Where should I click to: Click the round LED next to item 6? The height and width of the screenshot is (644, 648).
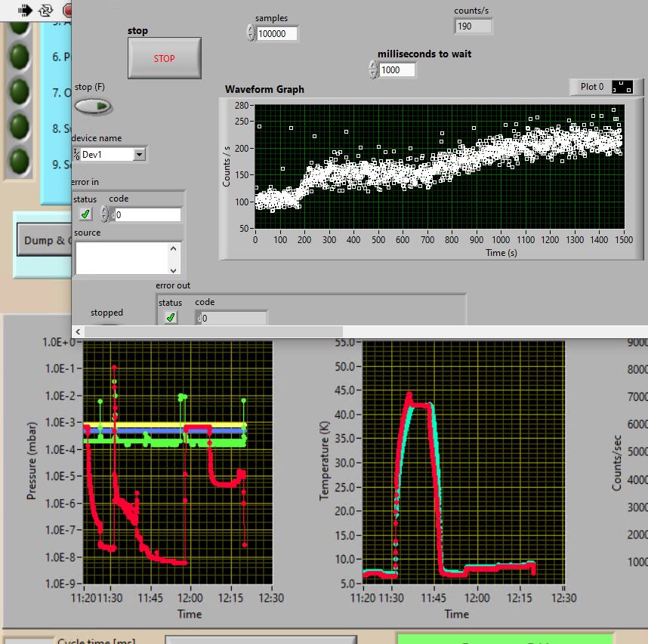[x=19, y=57]
